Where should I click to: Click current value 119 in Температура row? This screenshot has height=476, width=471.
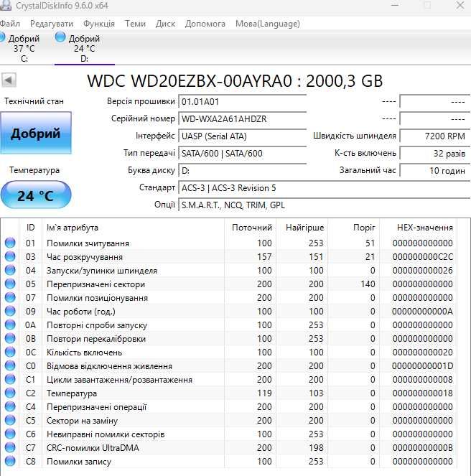coord(264,393)
